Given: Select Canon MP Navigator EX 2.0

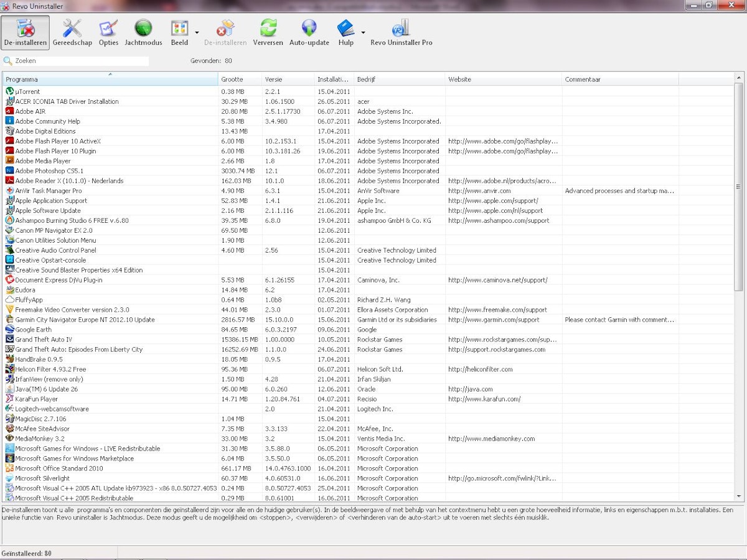Looking at the screenshot, I should (369, 230).
